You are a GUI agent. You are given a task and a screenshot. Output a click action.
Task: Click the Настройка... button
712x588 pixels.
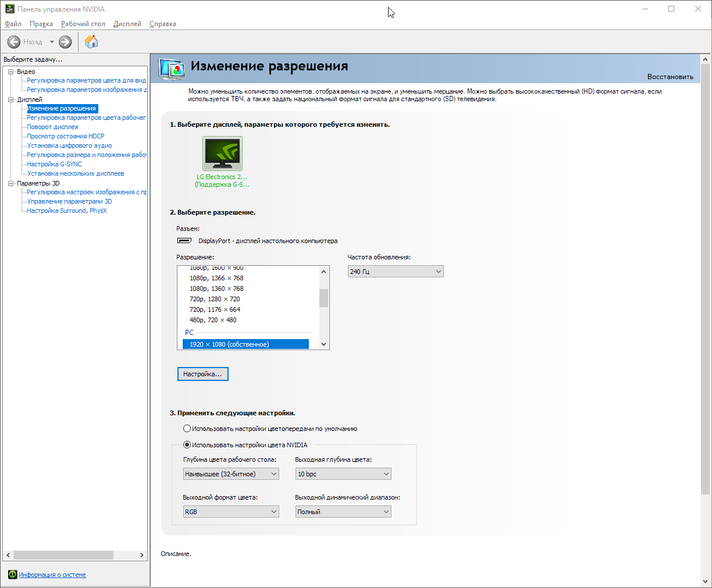(x=202, y=374)
